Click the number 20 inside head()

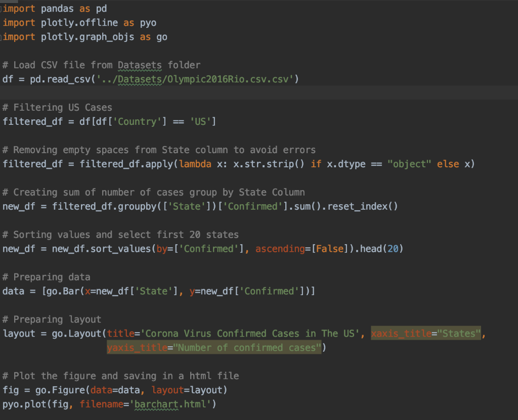pos(393,249)
